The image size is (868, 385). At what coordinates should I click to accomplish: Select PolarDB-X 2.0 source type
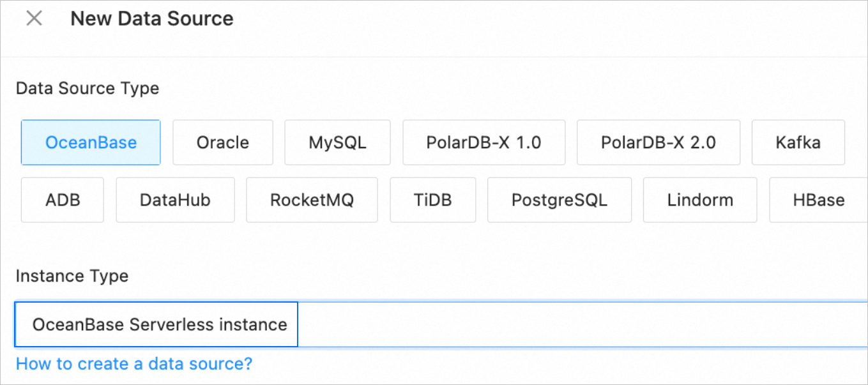658,142
